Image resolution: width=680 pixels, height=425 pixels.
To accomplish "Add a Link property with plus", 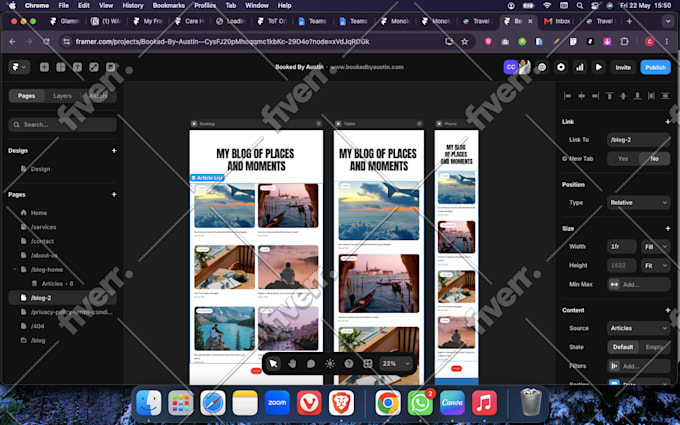I will click(x=668, y=122).
